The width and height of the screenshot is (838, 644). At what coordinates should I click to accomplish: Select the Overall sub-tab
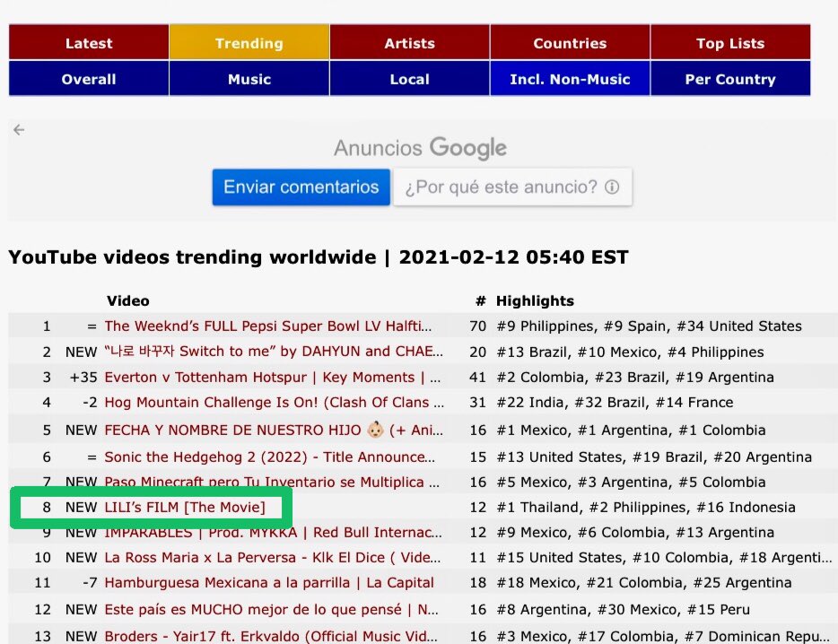pos(89,79)
